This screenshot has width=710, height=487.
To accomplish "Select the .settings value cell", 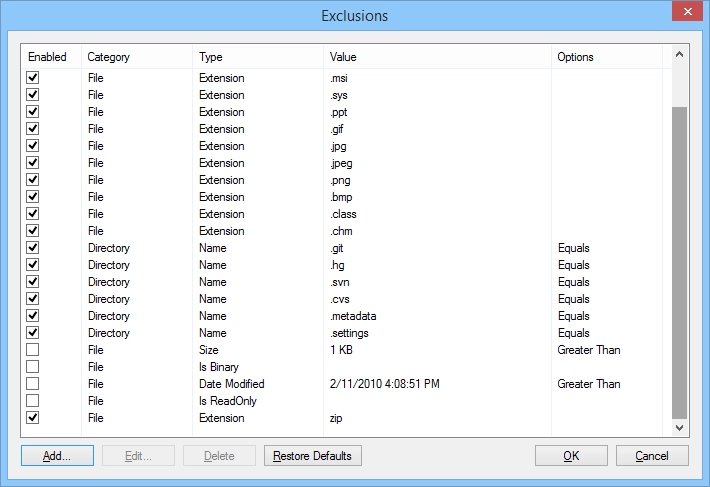I will click(349, 333).
